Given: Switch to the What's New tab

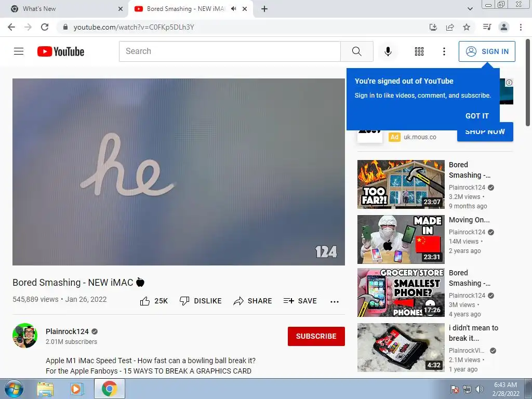Looking at the screenshot, I should click(x=64, y=9).
